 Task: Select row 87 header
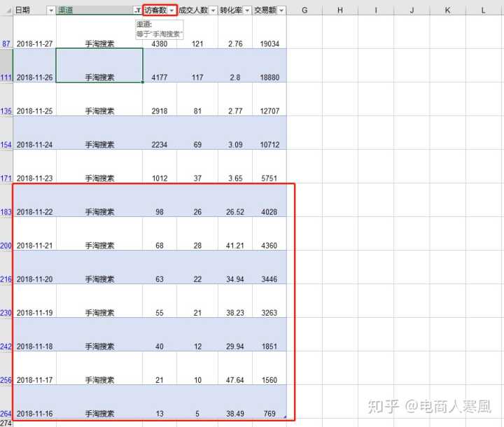click(x=6, y=43)
